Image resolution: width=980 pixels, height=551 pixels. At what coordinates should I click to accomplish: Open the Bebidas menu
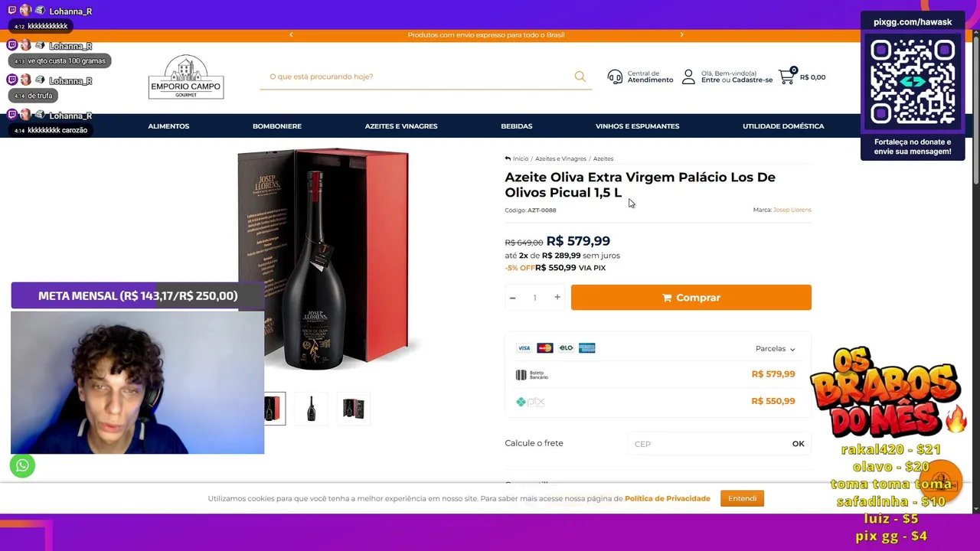pos(517,126)
